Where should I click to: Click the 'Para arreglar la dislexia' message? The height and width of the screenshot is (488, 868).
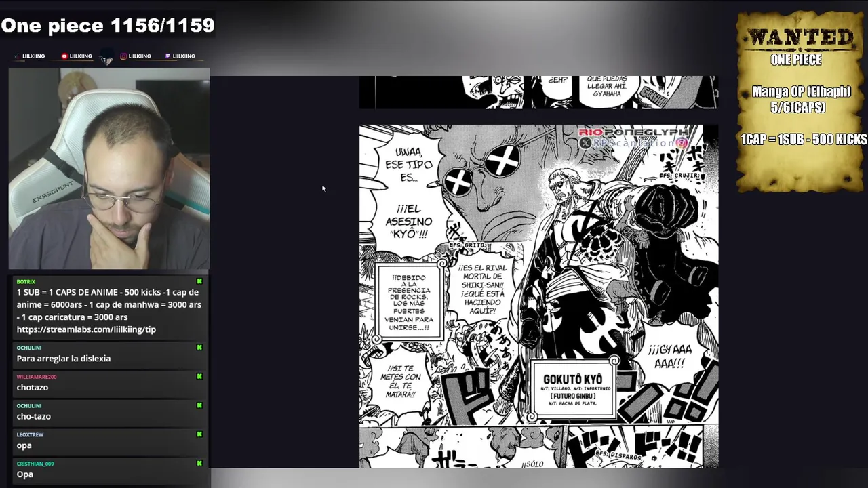pos(64,359)
